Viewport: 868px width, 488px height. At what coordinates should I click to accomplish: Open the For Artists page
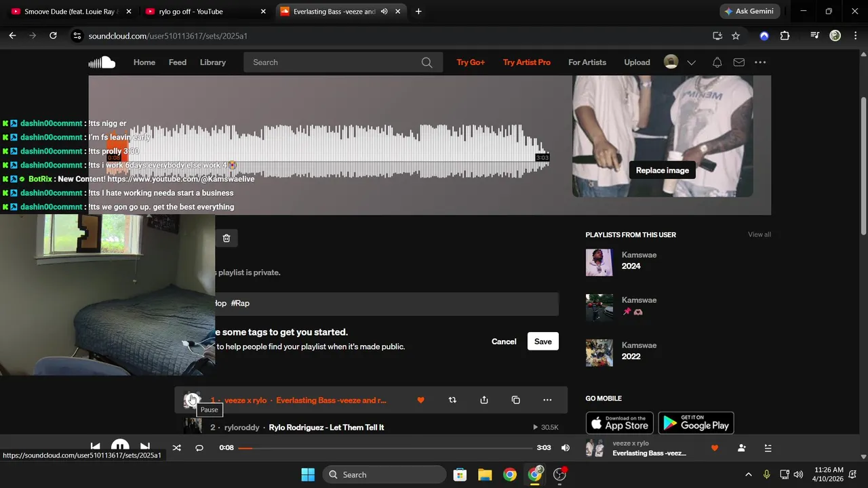coord(587,62)
